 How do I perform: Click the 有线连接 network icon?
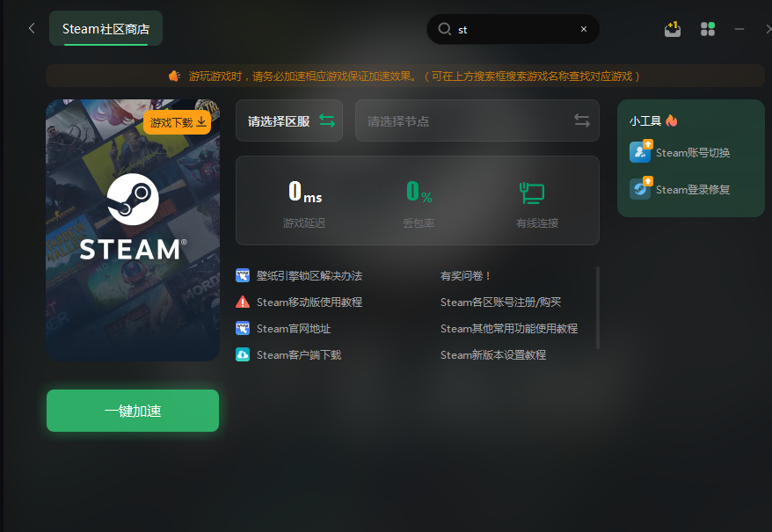point(532,193)
